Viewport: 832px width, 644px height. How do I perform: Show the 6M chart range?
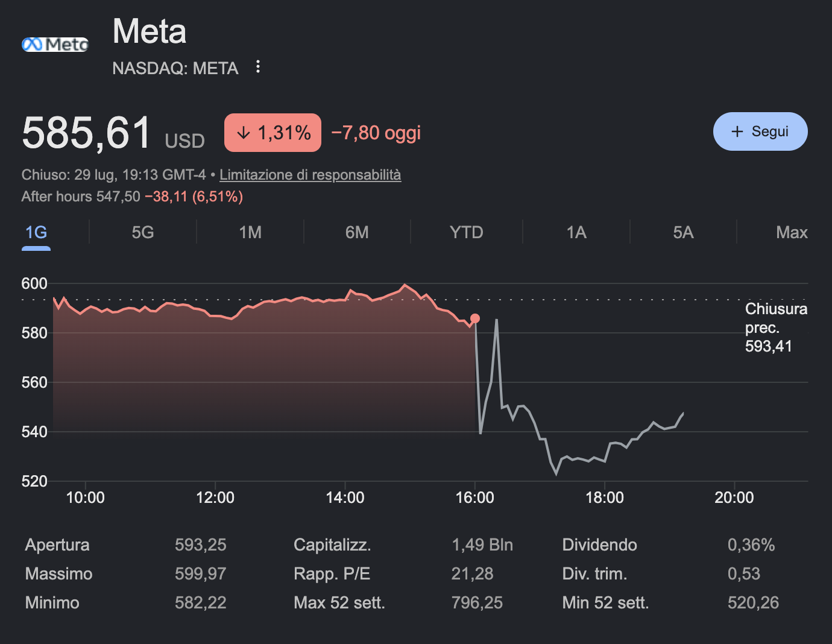pyautogui.click(x=357, y=233)
